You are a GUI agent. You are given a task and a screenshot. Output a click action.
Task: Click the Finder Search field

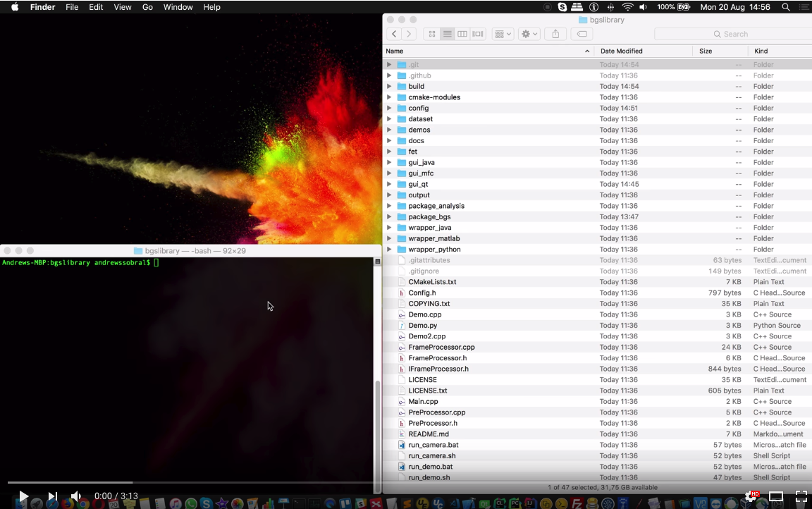pyautogui.click(x=733, y=34)
